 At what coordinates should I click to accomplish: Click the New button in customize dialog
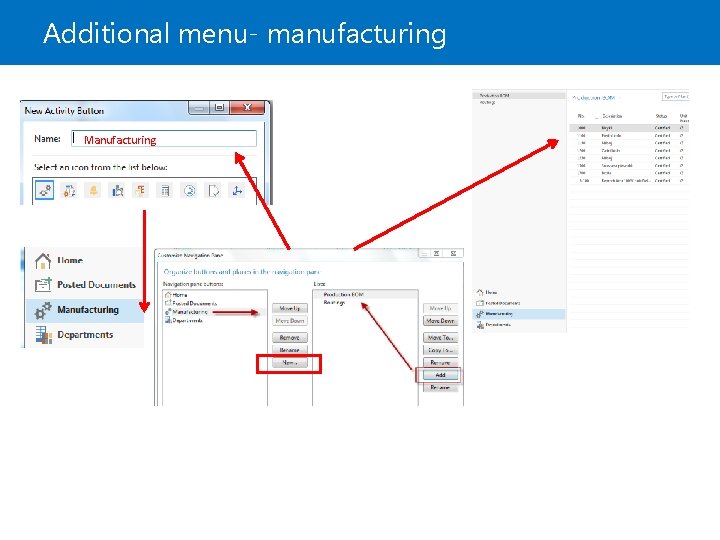pyautogui.click(x=290, y=363)
